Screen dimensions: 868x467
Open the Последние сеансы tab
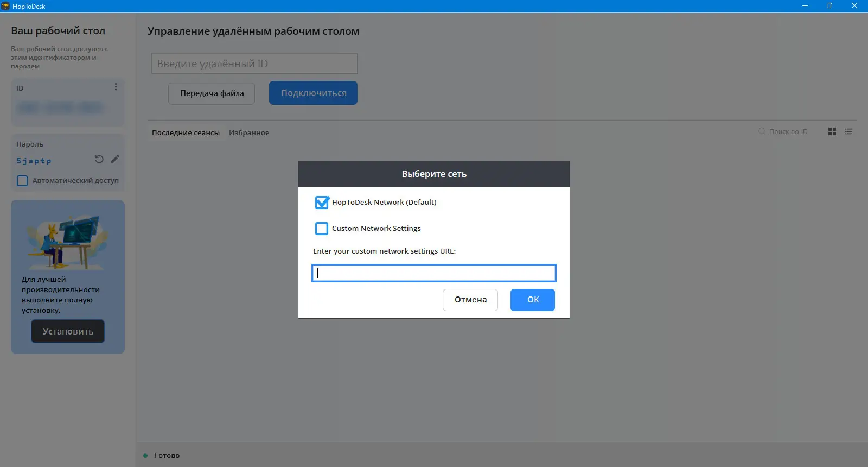pyautogui.click(x=186, y=132)
